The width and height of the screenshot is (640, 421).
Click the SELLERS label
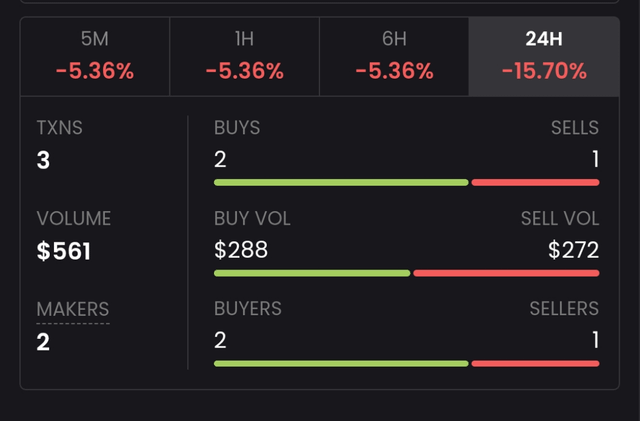[564, 309]
